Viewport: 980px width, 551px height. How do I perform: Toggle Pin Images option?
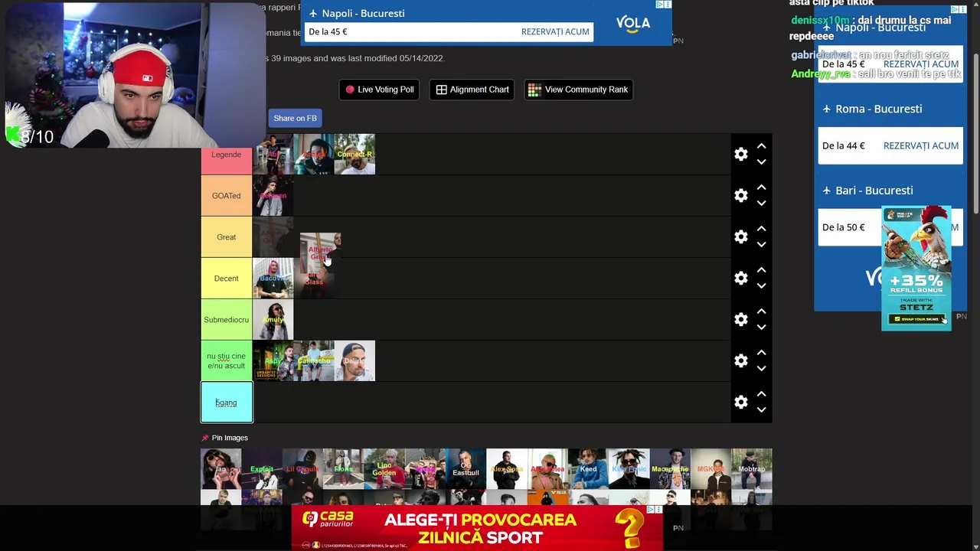coord(224,438)
